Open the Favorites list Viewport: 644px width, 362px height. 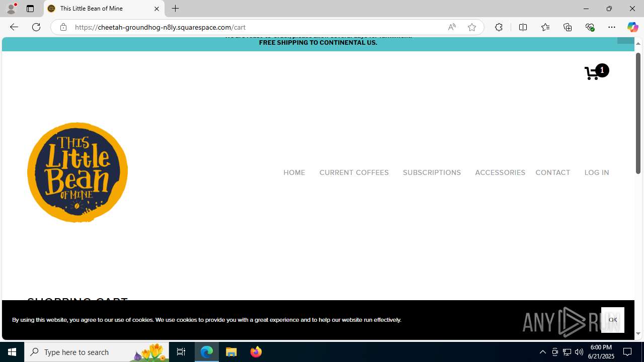(x=545, y=27)
